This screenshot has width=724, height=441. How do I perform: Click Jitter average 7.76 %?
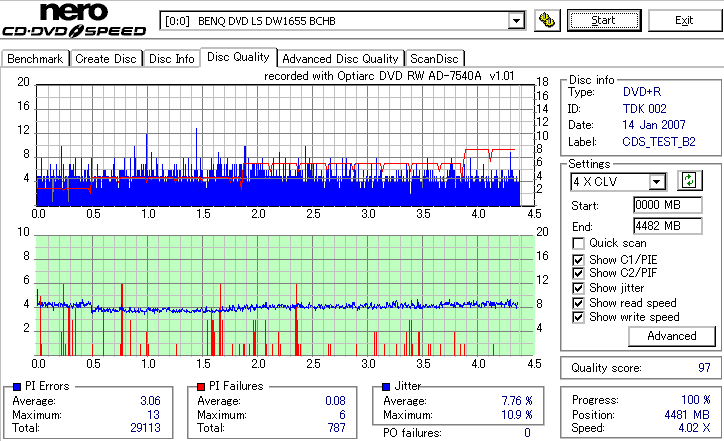517,401
